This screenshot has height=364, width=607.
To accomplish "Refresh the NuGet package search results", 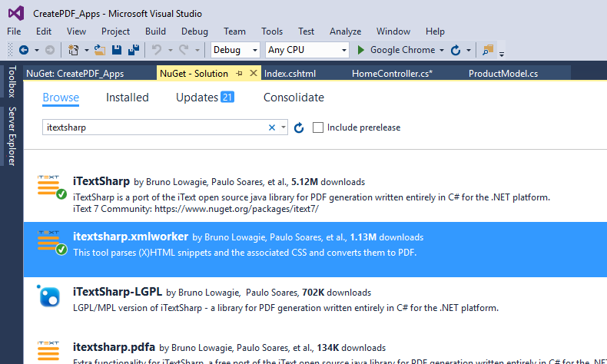I will 300,127.
